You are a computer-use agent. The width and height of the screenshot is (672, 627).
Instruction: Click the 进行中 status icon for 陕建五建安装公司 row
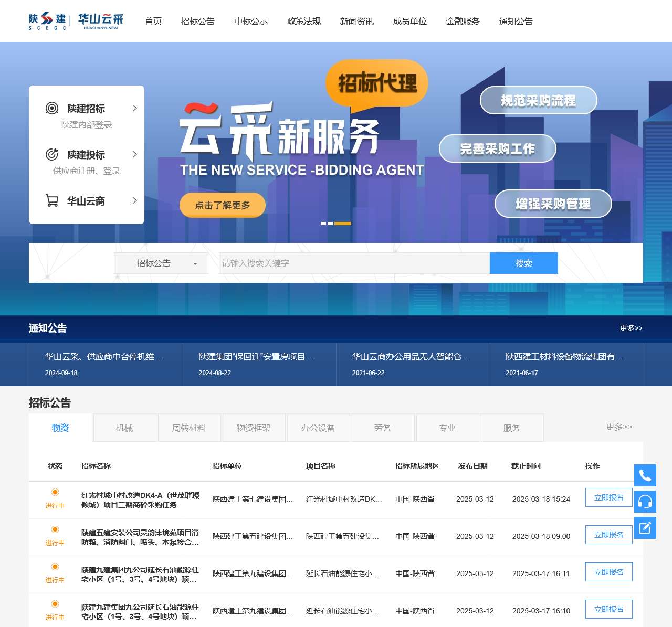tap(55, 529)
